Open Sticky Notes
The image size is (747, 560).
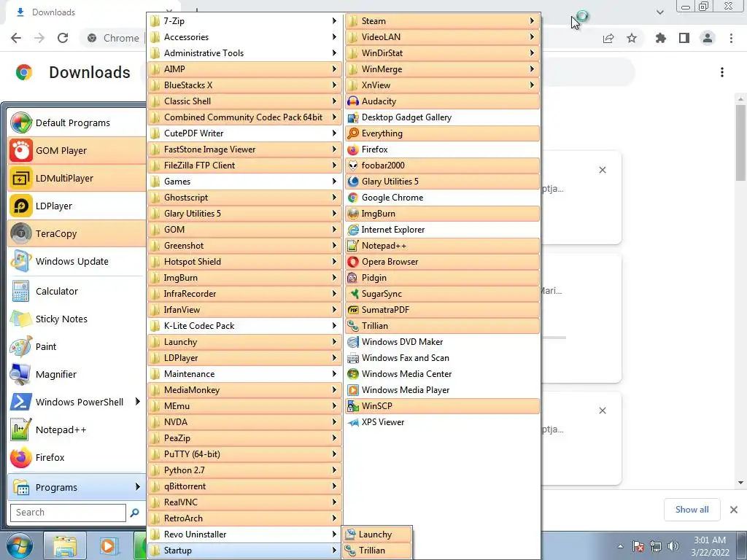coord(77,319)
